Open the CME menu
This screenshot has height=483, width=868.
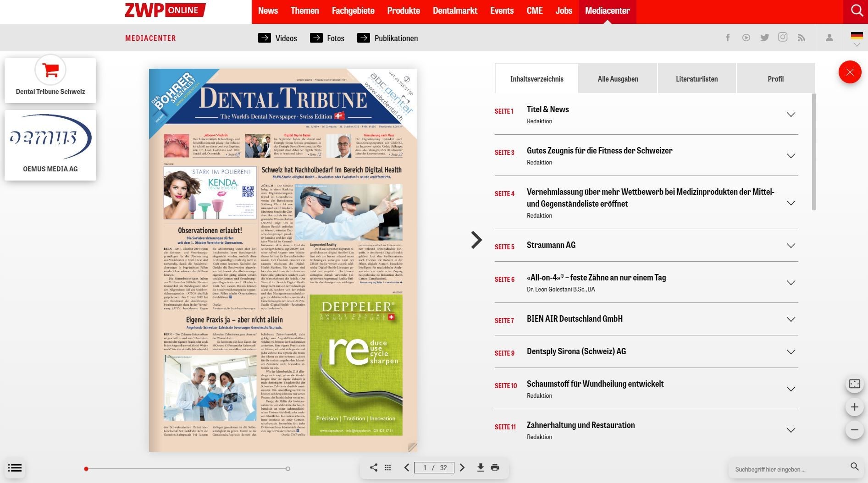[535, 11]
